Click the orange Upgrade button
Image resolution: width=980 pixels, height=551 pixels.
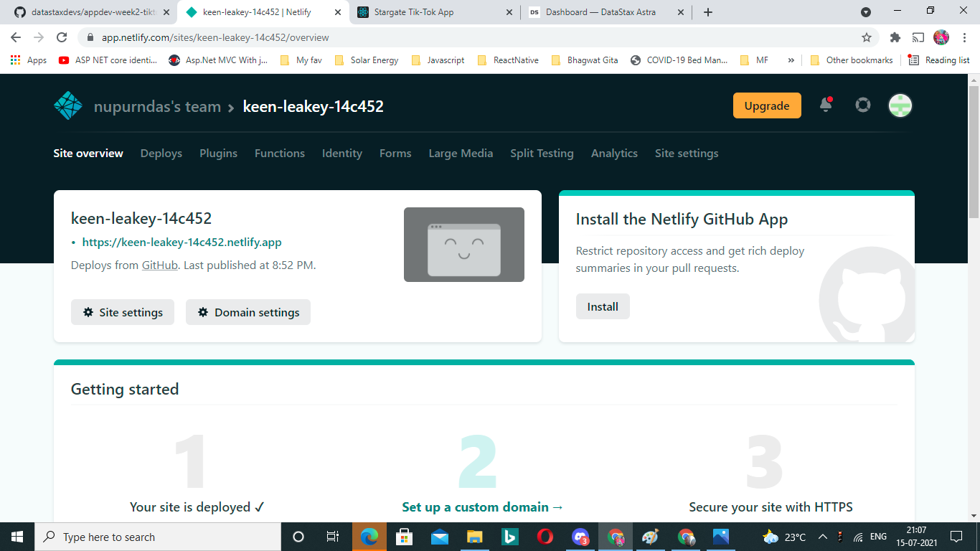767,105
